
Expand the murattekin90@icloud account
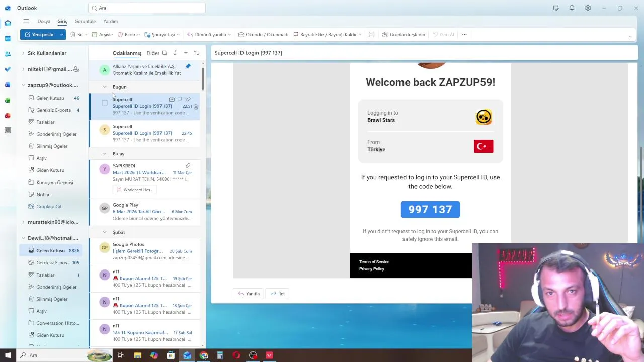pos(23,222)
